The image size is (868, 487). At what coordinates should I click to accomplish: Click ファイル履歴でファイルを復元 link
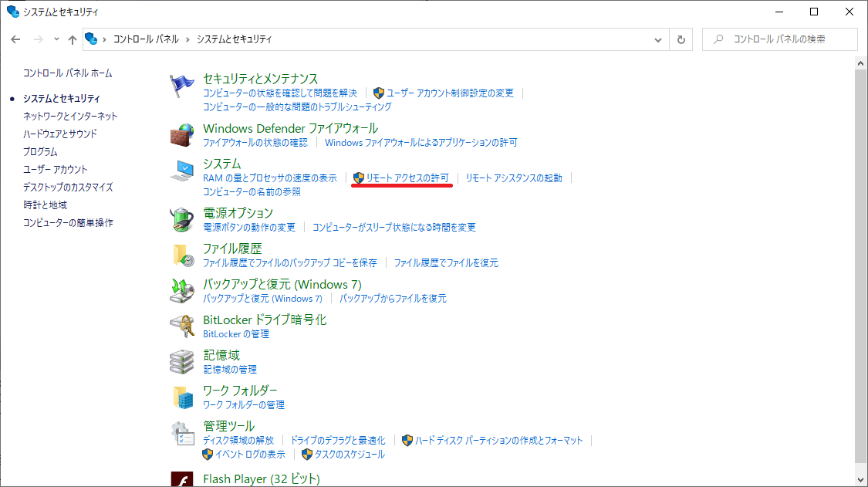click(x=446, y=262)
